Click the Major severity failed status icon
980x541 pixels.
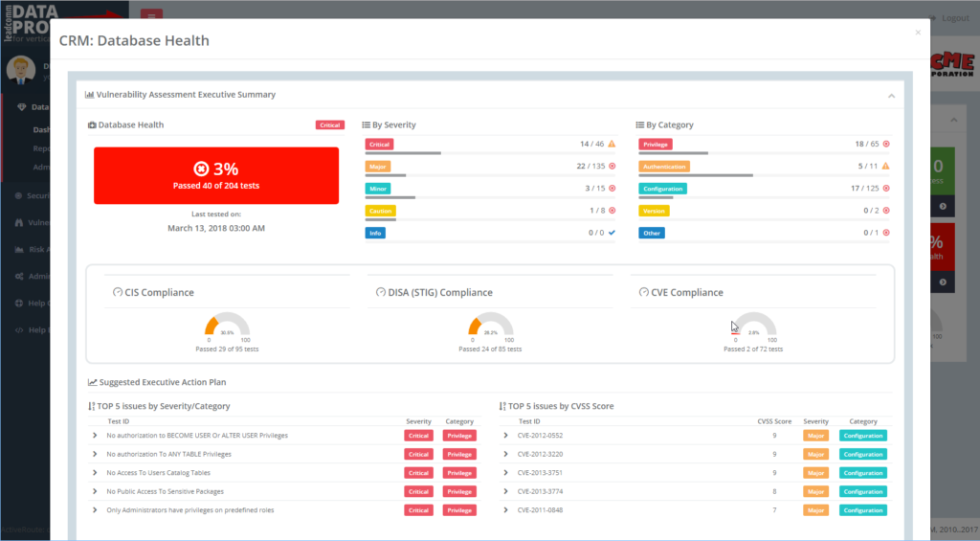tap(612, 166)
